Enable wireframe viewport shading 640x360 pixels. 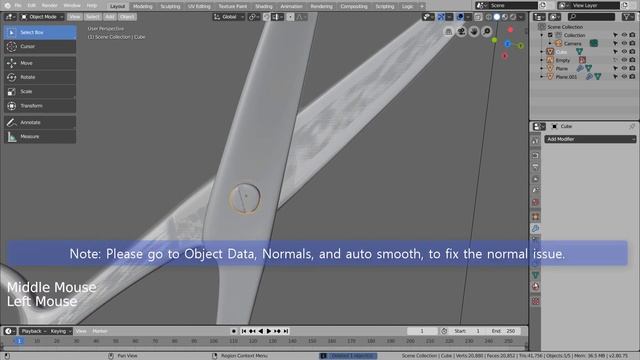coord(489,17)
